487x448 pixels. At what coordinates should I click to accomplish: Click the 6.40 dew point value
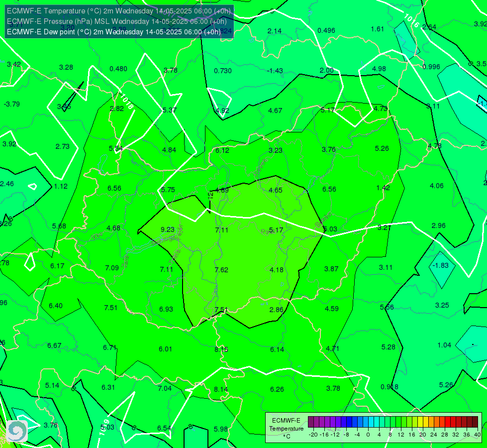point(56,306)
